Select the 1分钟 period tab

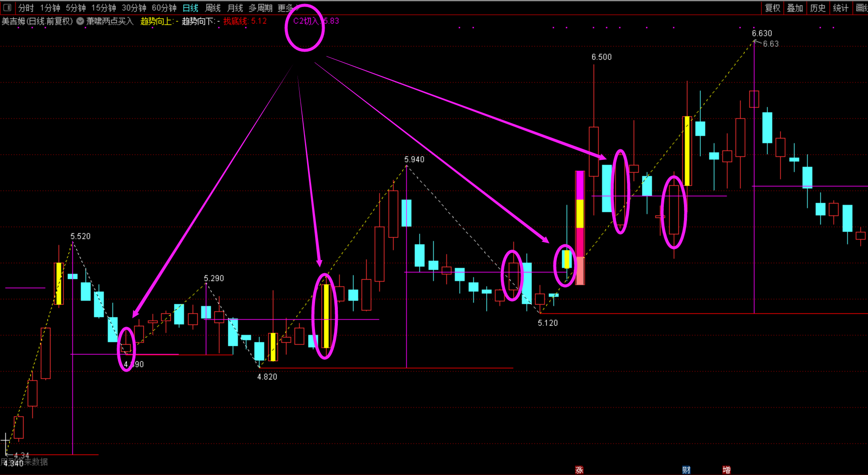pos(50,8)
